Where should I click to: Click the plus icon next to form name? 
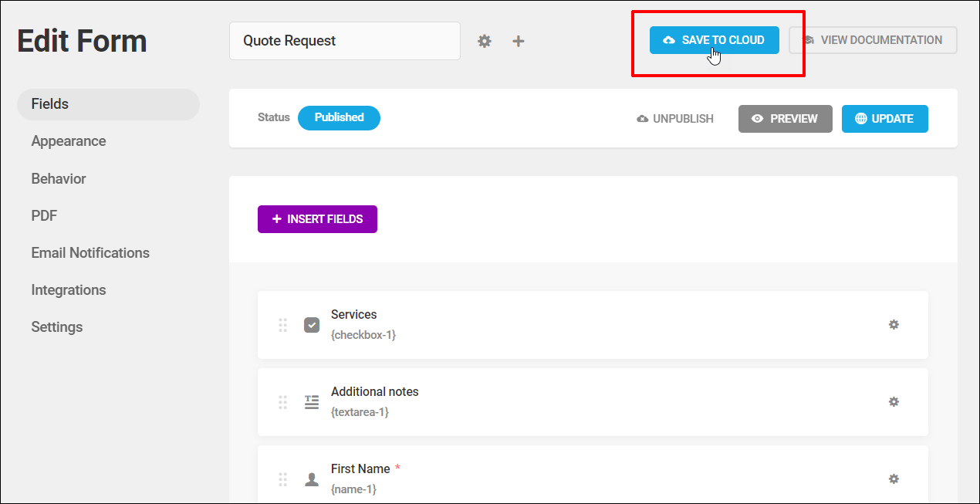point(519,41)
